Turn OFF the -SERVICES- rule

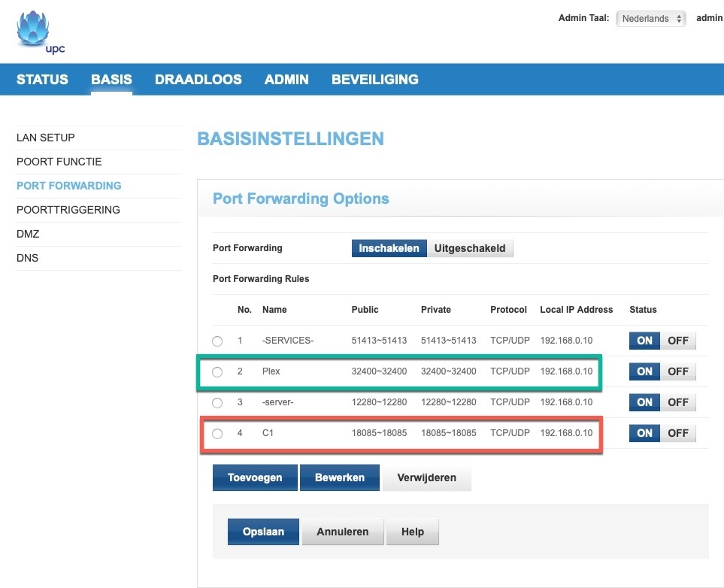(678, 341)
